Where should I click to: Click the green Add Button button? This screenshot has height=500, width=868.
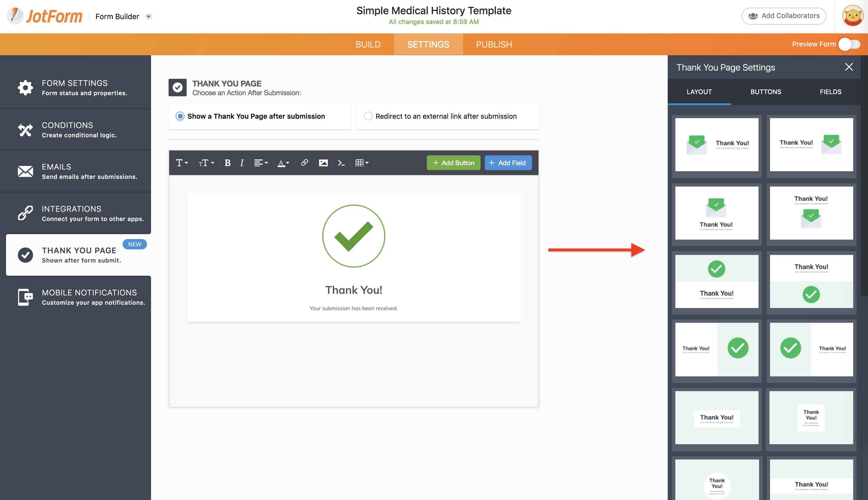(453, 163)
